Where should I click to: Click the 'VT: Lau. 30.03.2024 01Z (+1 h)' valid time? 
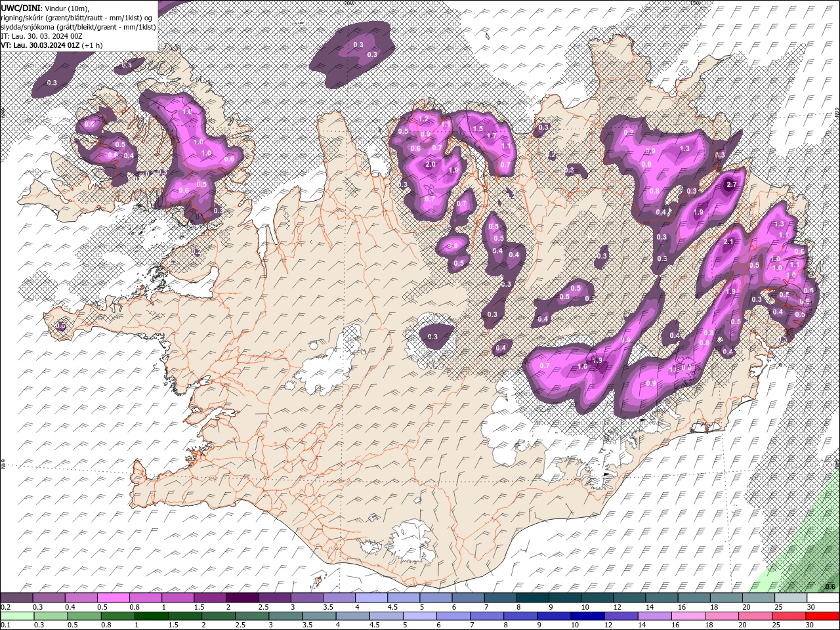point(52,45)
